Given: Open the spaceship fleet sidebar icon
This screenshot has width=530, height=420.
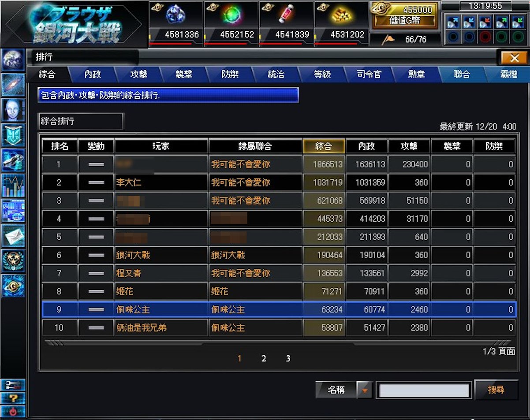Looking at the screenshot, I should (13, 160).
